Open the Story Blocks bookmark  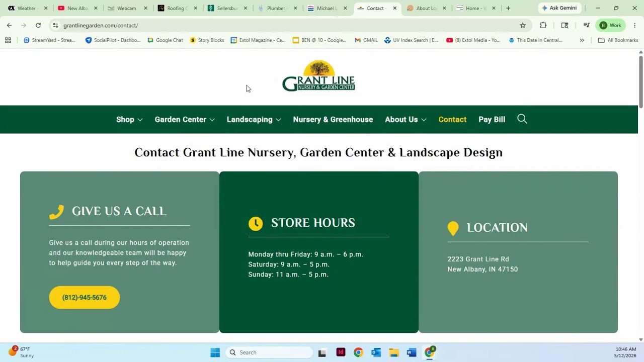[207, 40]
